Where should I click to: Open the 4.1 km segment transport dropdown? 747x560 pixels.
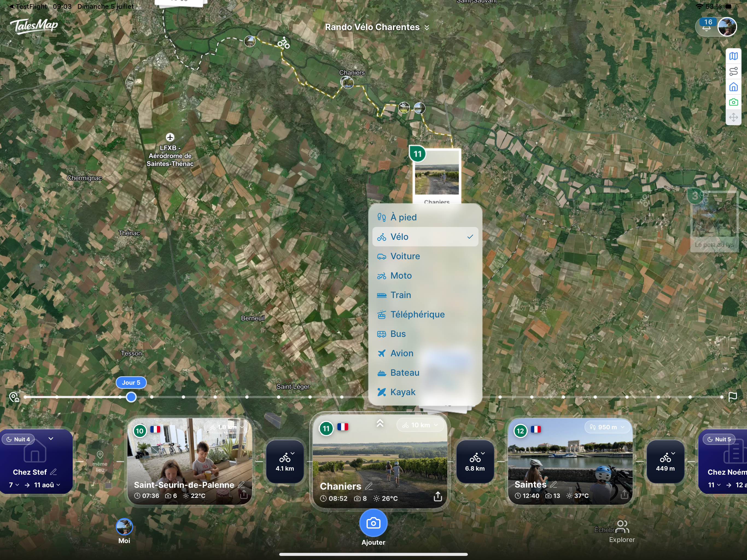(285, 461)
